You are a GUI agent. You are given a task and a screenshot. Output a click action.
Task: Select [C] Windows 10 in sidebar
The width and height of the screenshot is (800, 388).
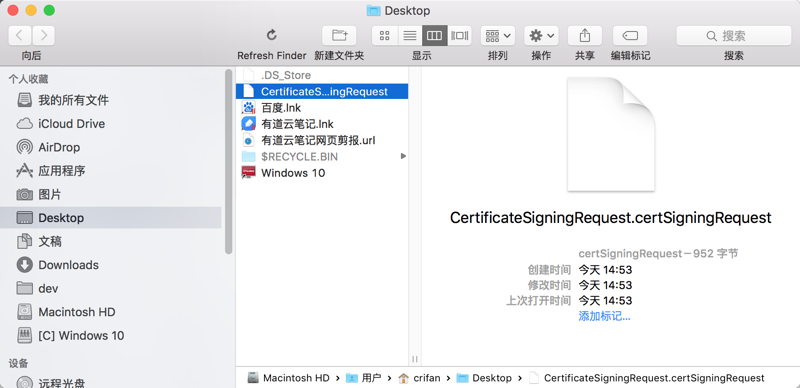tap(111, 335)
